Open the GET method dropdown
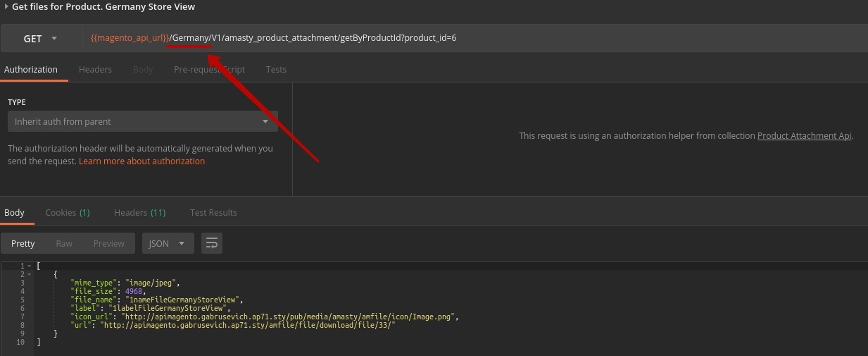Viewport: 868px width, 356px height. [41, 39]
